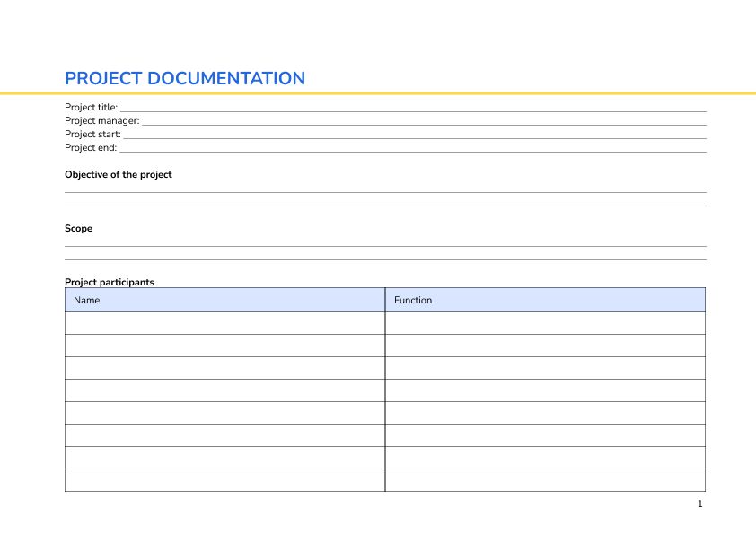Click the Objective of the project heading
Image resolution: width=756 pixels, height=535 pixels.
[118, 174]
